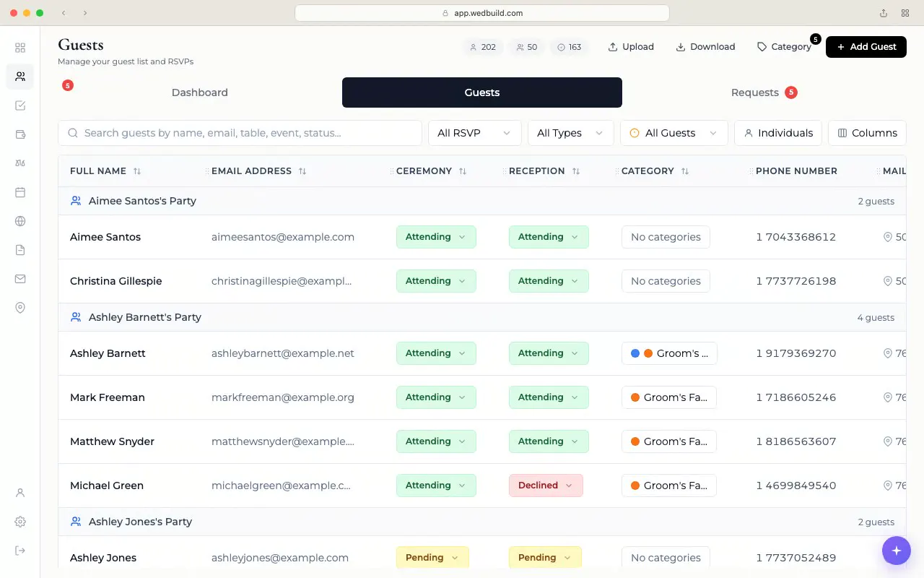The height and width of the screenshot is (578, 924).
Task: Click phone number 1 7186605246
Action: pyautogui.click(x=796, y=397)
